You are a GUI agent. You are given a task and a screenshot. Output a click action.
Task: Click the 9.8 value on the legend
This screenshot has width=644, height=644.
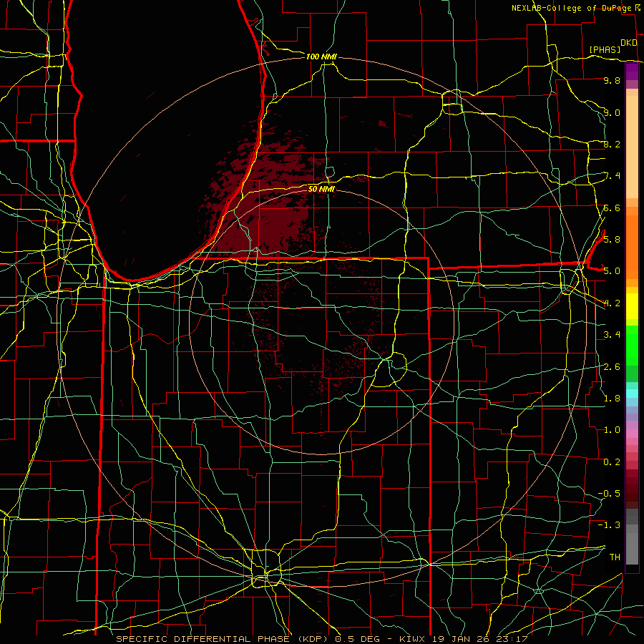click(612, 80)
